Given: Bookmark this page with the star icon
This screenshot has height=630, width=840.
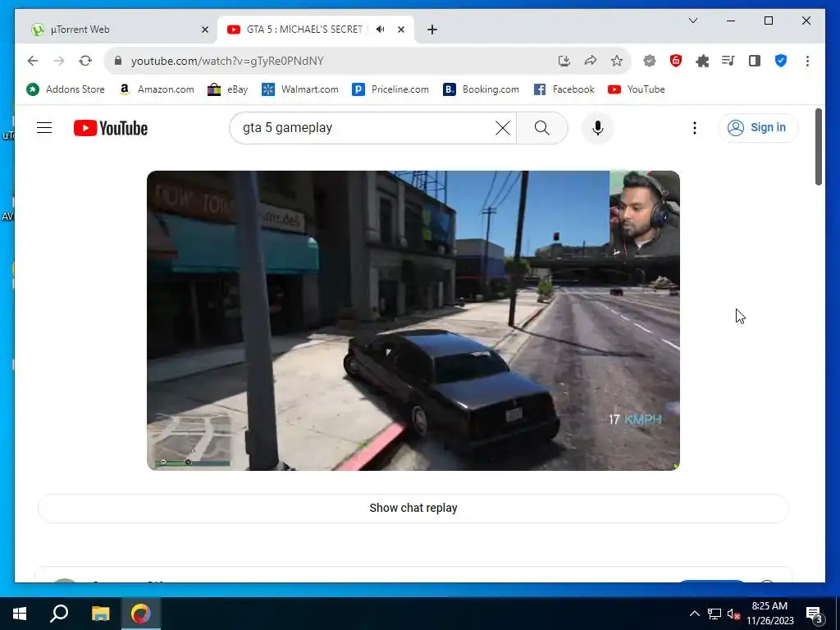Looking at the screenshot, I should 617,61.
